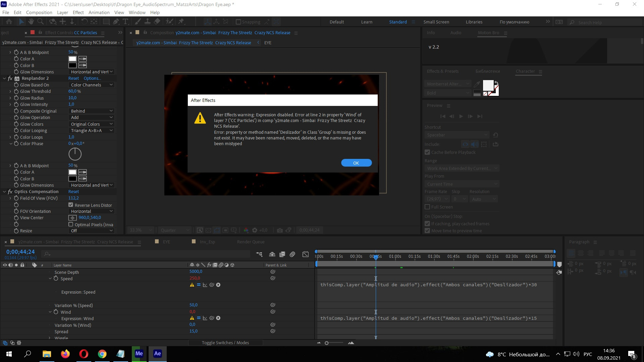Click the Color A eyedropper under Resplandor 2
The image size is (644, 362).
pos(83,172)
